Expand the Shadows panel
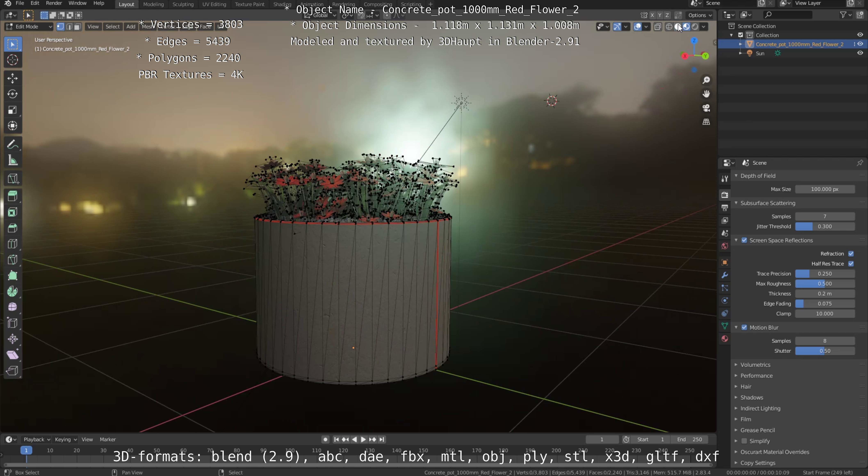The image size is (868, 476). point(751,398)
